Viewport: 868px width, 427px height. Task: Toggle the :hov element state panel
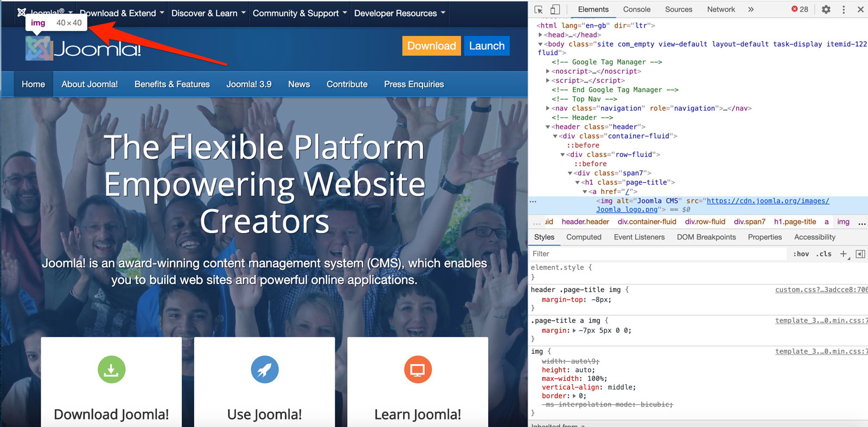point(801,254)
